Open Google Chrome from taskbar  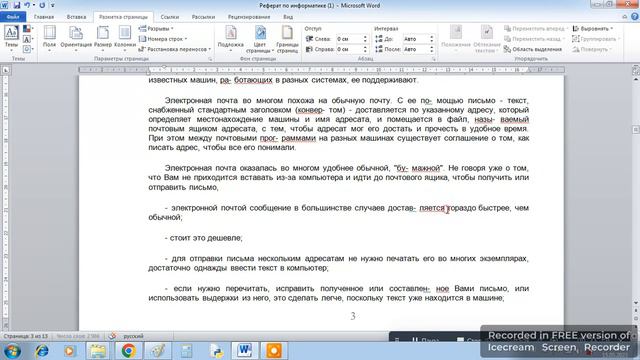[128, 351]
